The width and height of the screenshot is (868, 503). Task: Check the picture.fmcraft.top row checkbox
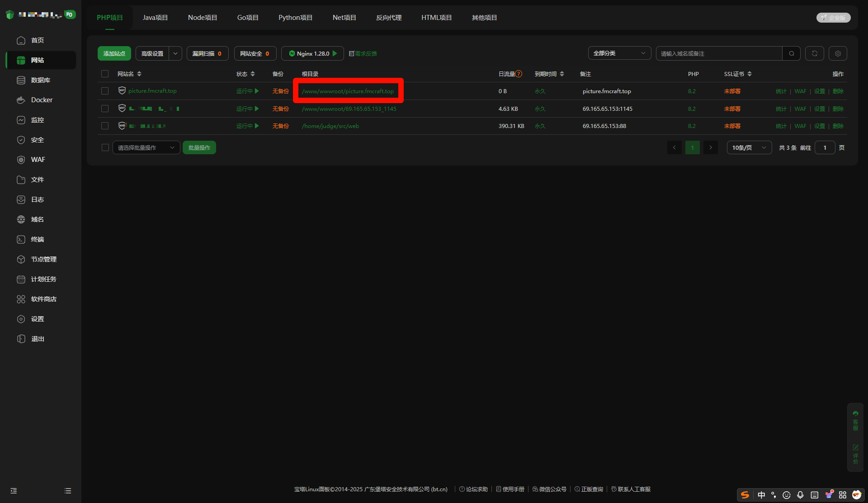click(x=105, y=91)
